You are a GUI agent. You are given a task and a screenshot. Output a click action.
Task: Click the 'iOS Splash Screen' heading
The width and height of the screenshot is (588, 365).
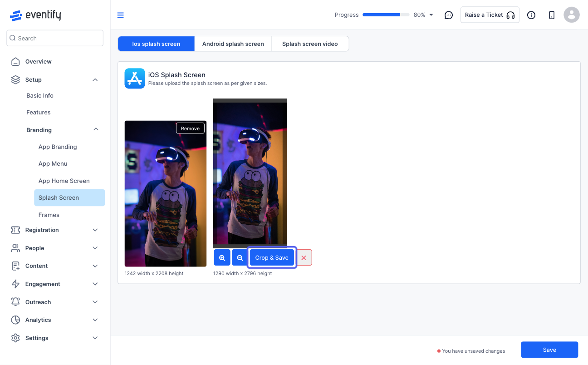[x=177, y=75]
